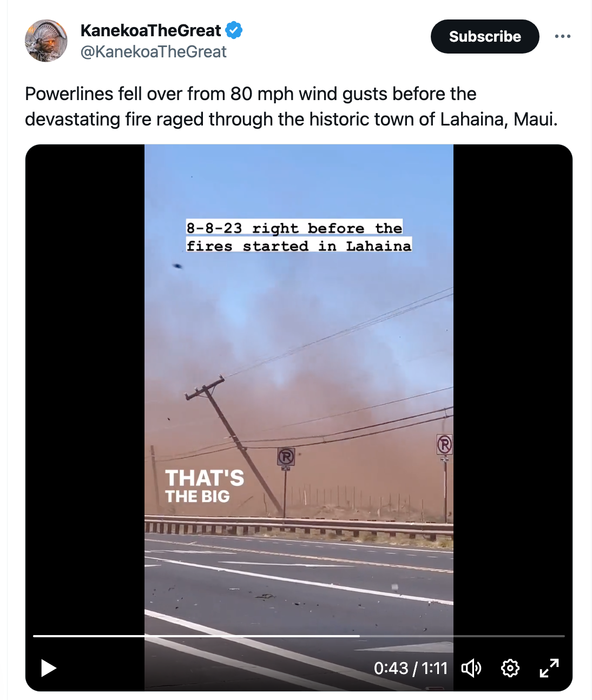Open the KanekoaTheGreat profile avatar
Viewport: 592px width, 700px height.
click(x=46, y=41)
